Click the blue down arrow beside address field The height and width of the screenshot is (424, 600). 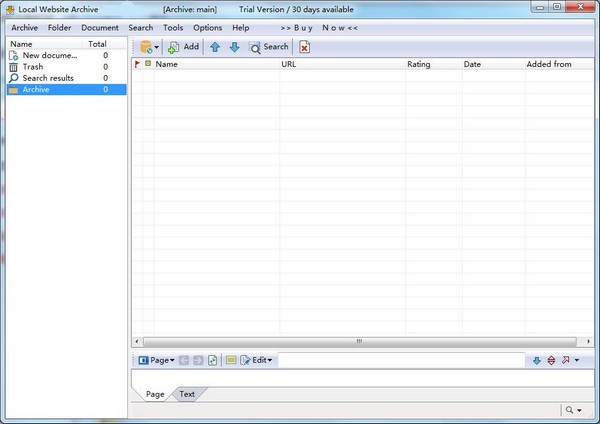coord(537,360)
